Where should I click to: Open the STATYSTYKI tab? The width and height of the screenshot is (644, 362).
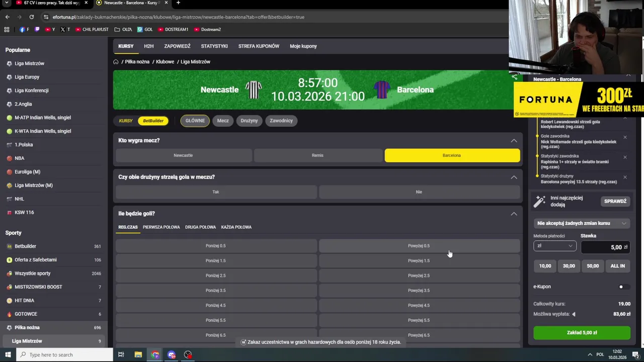click(214, 46)
